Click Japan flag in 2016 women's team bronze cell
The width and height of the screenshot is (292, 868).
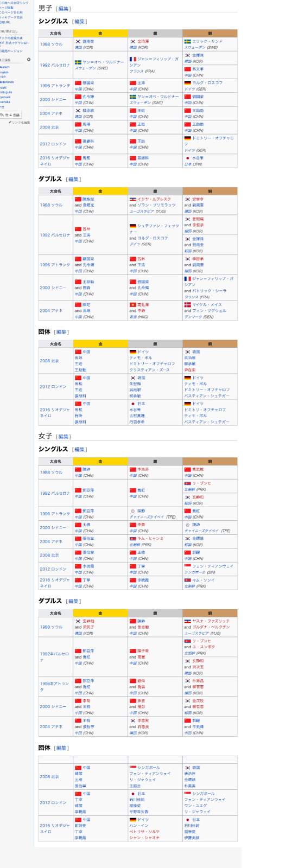click(188, 820)
